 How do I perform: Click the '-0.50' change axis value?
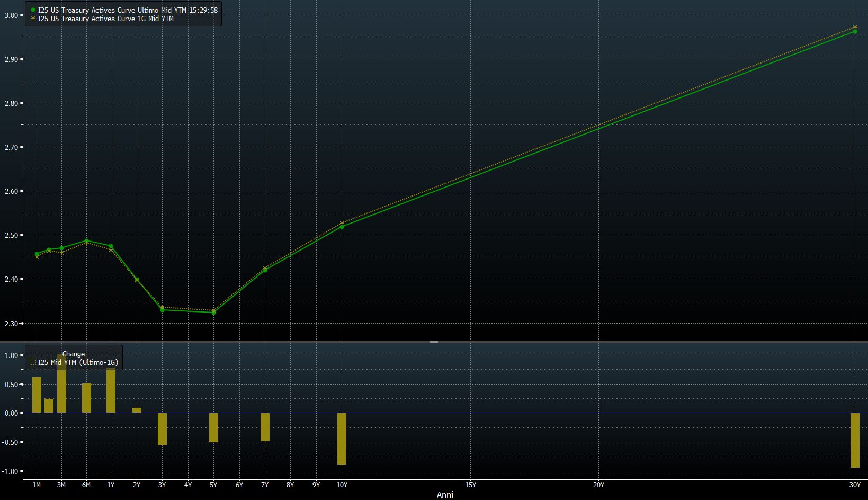[x=10, y=442]
